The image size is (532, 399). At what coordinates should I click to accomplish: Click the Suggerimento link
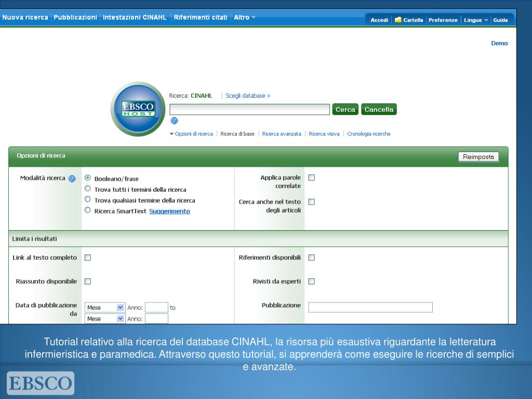coord(170,211)
